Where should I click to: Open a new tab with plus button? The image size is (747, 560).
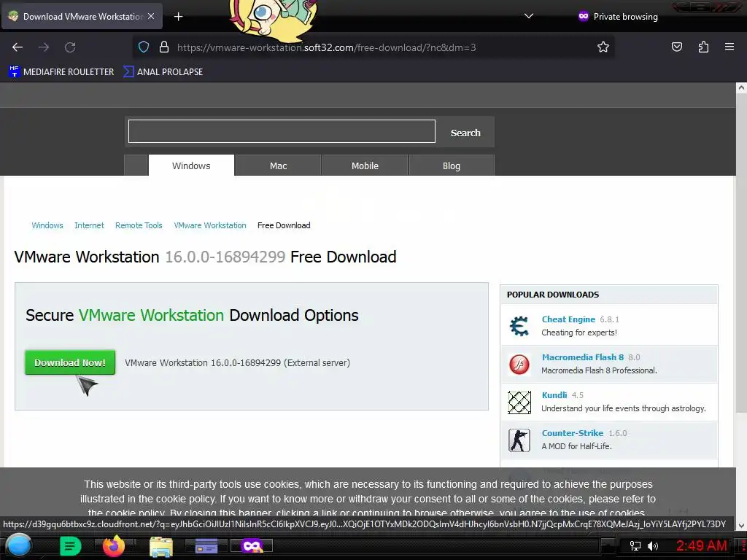click(x=178, y=17)
